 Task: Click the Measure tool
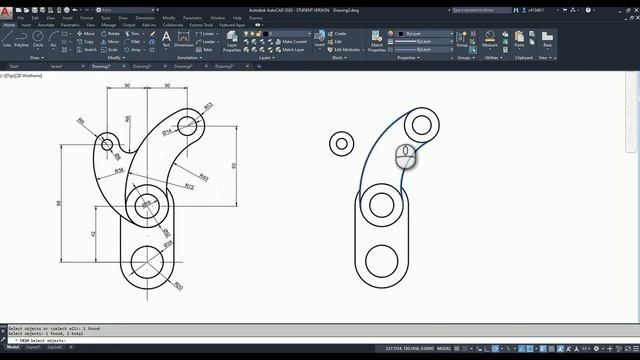pos(489,39)
